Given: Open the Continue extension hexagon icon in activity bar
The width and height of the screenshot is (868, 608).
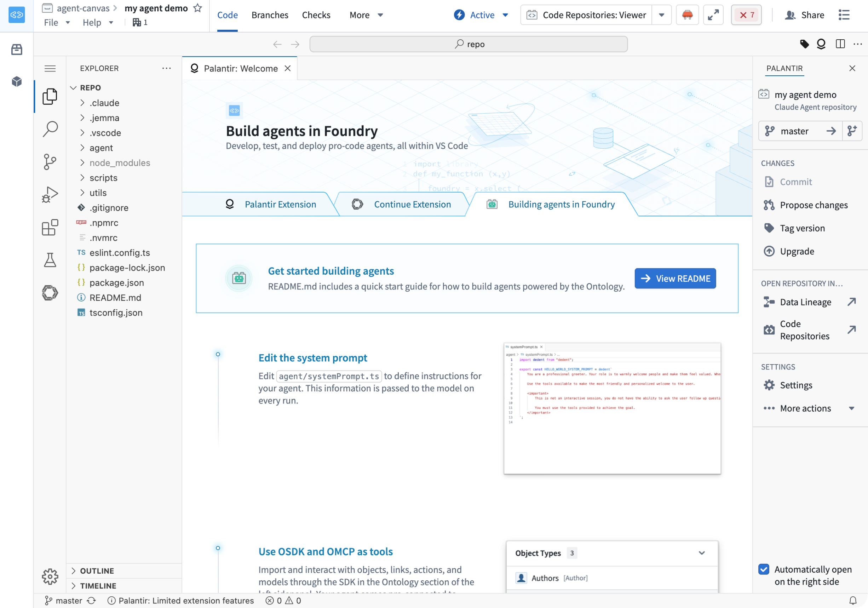Looking at the screenshot, I should 50,293.
